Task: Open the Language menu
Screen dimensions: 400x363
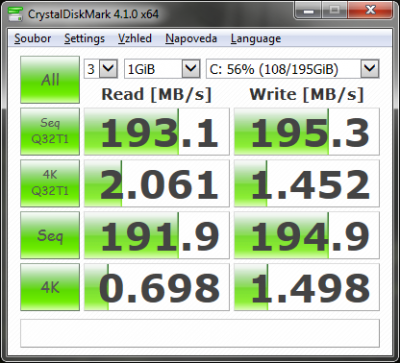Action: click(x=256, y=38)
